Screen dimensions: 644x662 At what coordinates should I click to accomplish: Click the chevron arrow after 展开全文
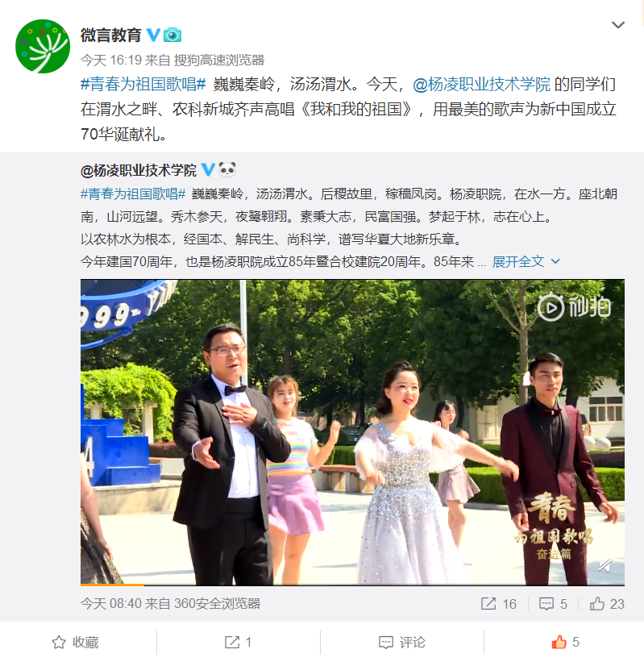coord(556,262)
